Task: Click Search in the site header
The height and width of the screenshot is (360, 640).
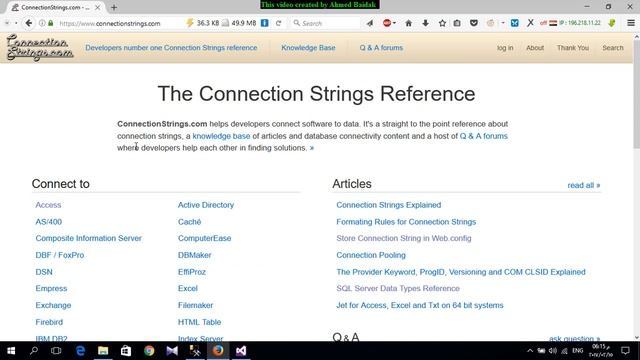Action: click(x=613, y=48)
